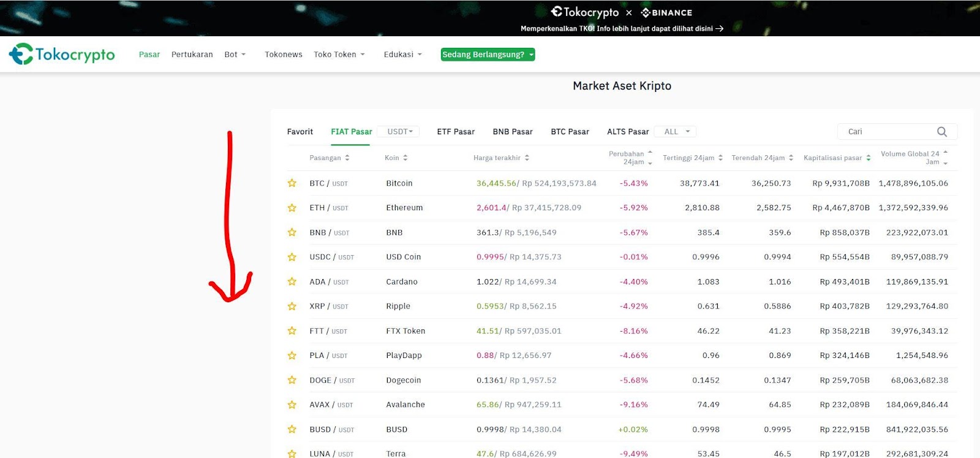Sort by Pasangan column arrows

coord(347,158)
